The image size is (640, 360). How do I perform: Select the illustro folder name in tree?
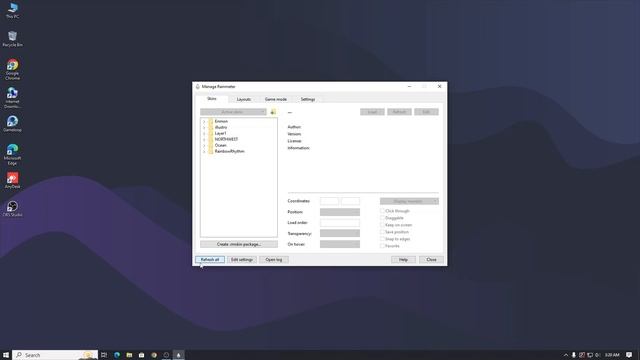pos(221,127)
